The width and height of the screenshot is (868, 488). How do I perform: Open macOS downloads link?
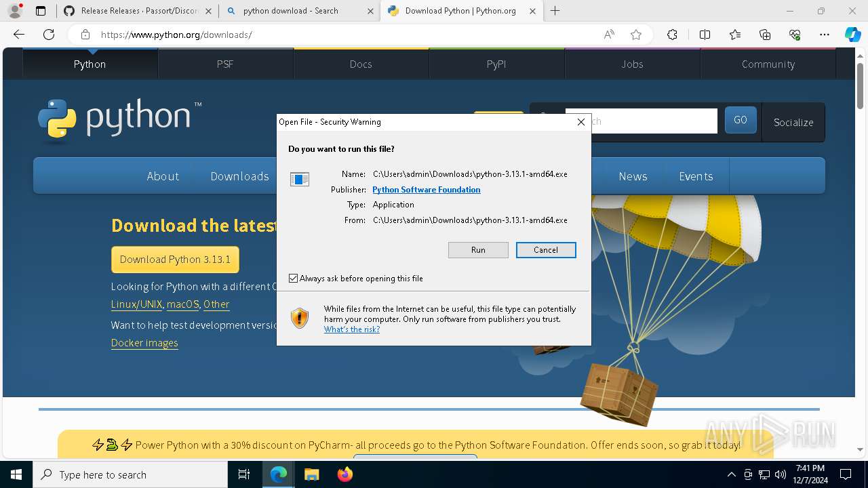click(x=183, y=304)
